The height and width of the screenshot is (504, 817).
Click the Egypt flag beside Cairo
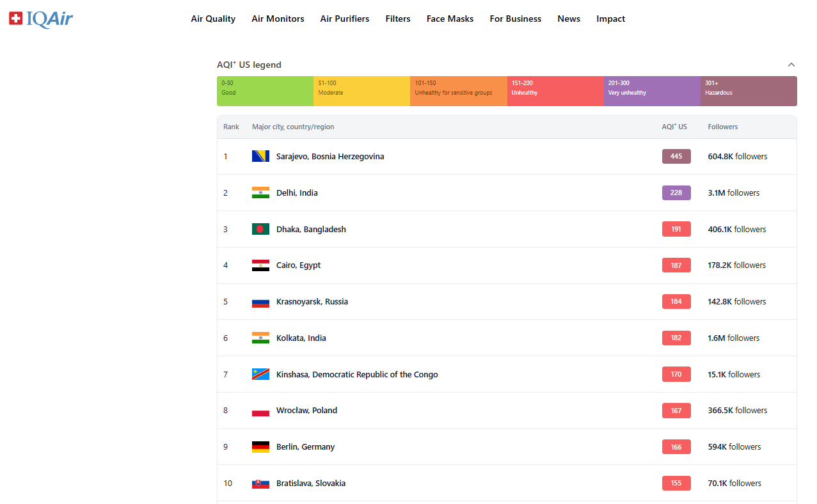click(x=260, y=265)
